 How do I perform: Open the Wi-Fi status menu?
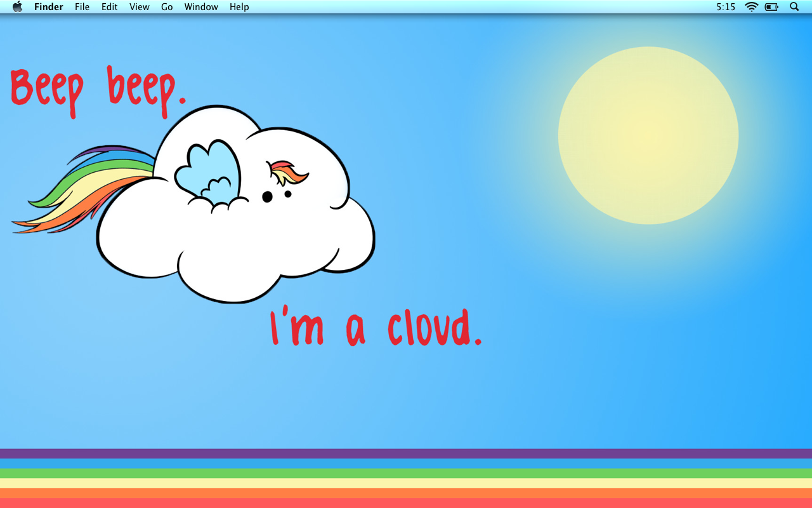(x=752, y=7)
